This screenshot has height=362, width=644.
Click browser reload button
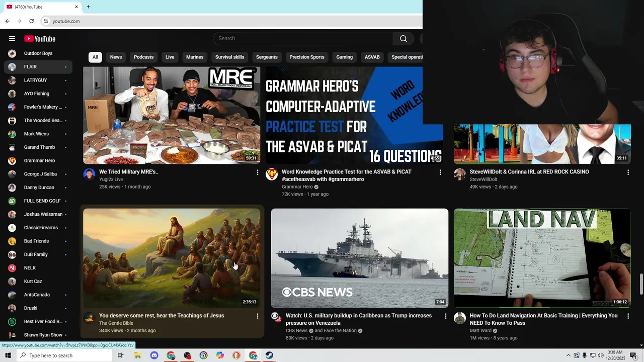[x=31, y=21]
